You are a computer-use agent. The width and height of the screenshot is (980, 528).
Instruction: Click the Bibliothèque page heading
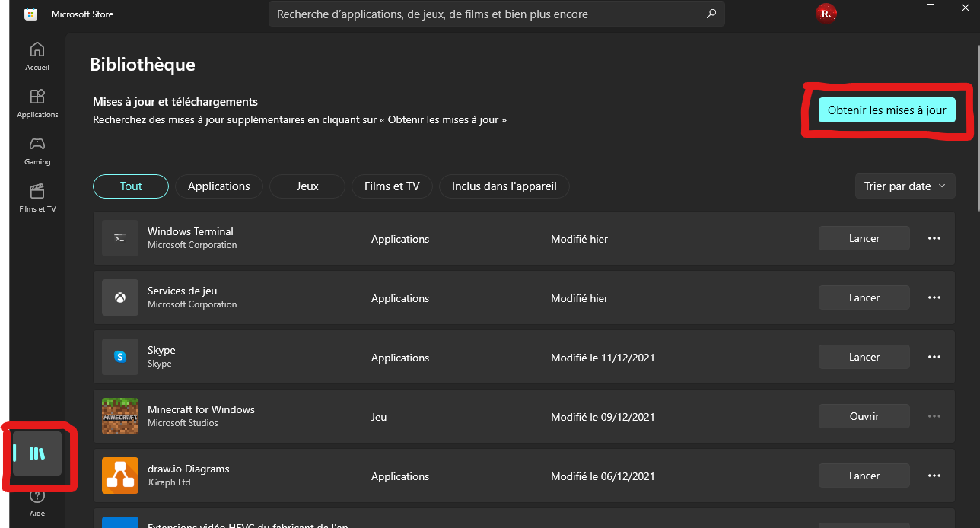(x=142, y=65)
